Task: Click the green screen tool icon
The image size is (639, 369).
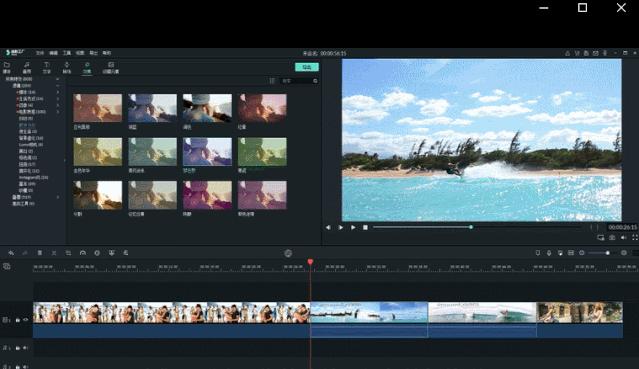Action: point(111,253)
